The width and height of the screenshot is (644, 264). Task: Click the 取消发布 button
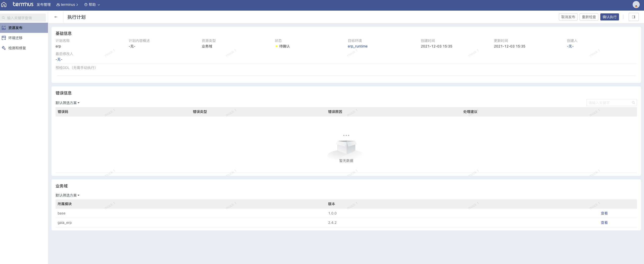click(568, 17)
